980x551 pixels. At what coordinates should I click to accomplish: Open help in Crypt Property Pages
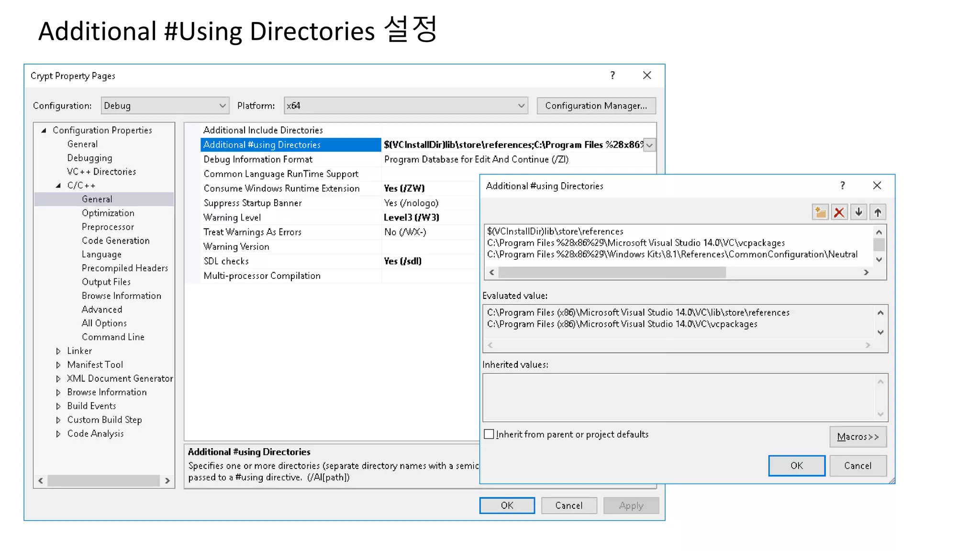612,76
